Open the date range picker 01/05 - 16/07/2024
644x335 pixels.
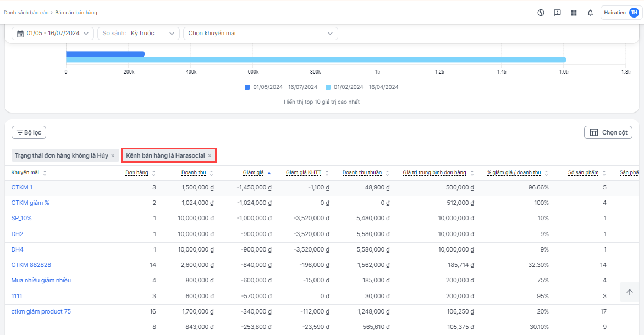point(53,33)
